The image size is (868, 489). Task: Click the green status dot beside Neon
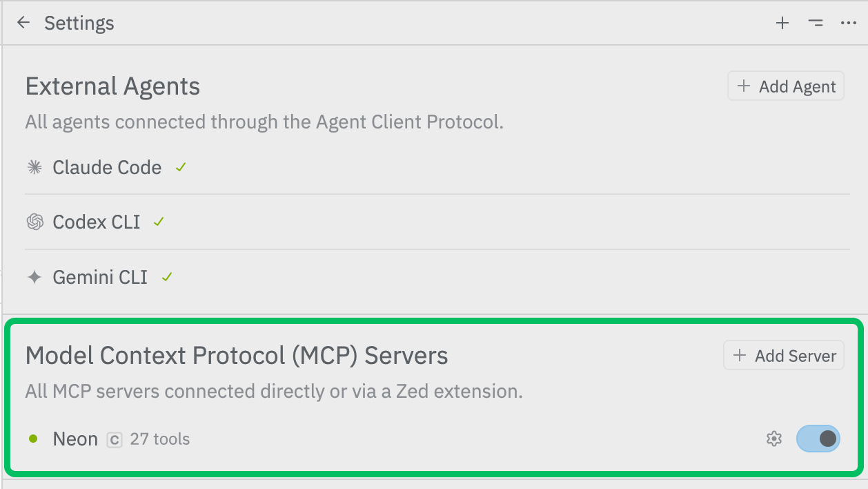point(33,439)
